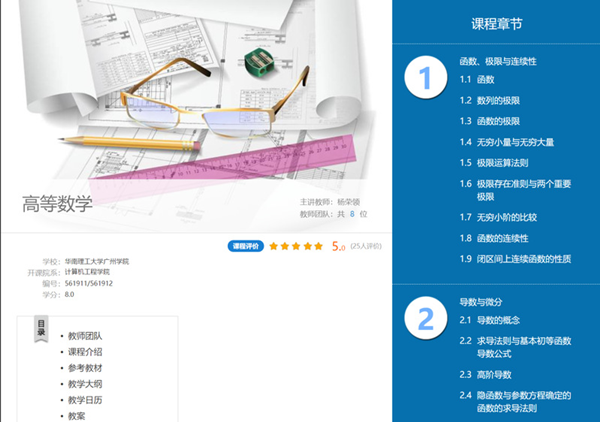This screenshot has width=600, height=422.
Task: Click the chapter 1 circle badge
Action: [x=425, y=77]
